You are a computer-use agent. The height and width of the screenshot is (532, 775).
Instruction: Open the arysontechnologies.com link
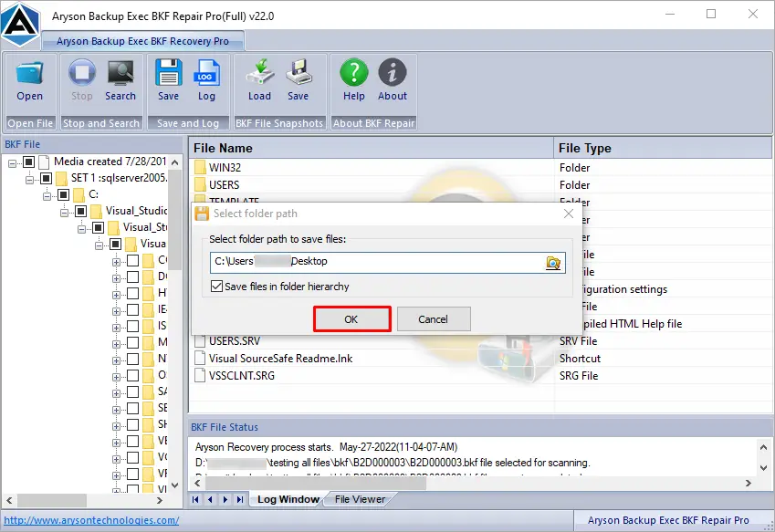click(91, 520)
